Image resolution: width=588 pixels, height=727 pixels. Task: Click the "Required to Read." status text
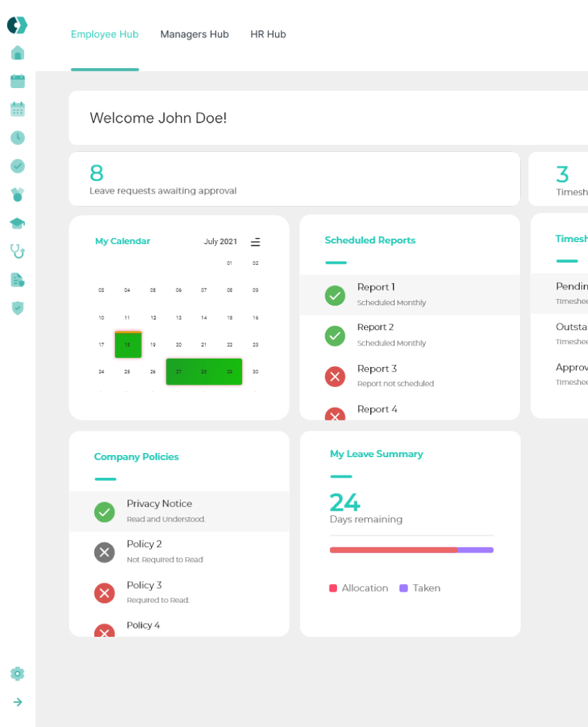[158, 601]
